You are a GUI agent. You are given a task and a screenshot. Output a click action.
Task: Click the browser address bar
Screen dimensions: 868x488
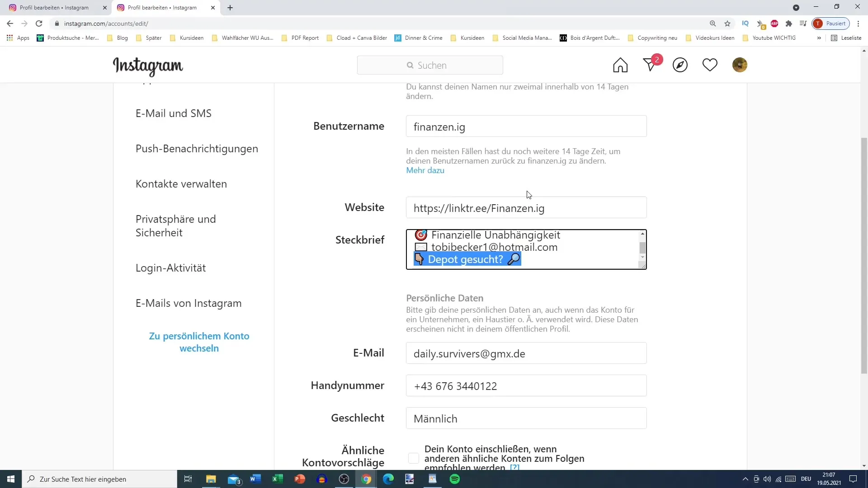pos(380,23)
